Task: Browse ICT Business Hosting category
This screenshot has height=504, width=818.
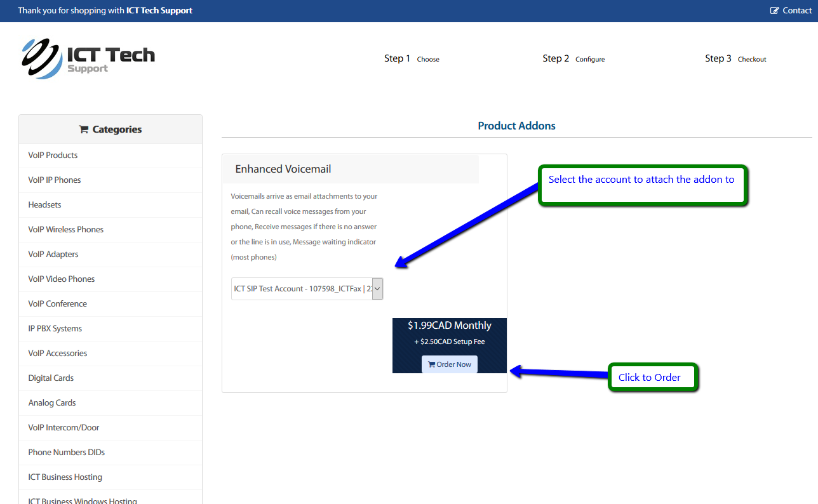Action: coord(65,477)
